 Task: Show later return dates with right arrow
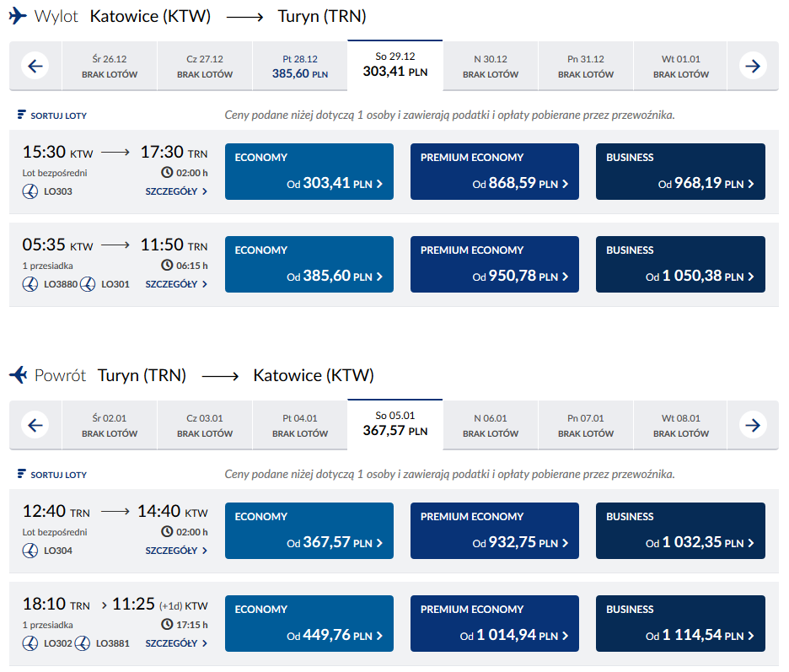coord(753,425)
